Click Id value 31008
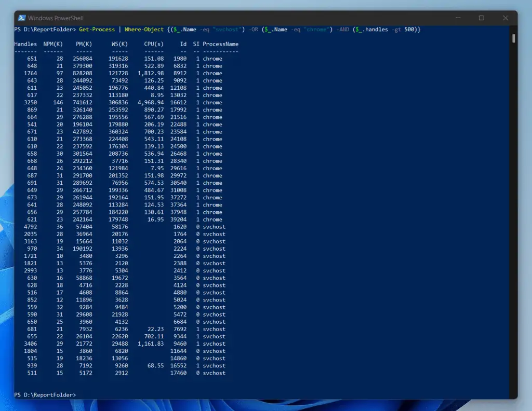This screenshot has height=411, width=532. (179, 190)
